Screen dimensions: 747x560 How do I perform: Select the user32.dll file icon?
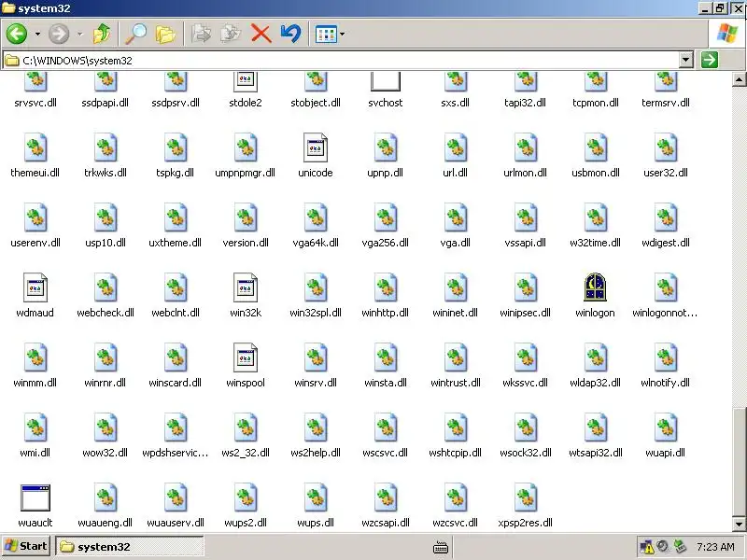click(666, 147)
